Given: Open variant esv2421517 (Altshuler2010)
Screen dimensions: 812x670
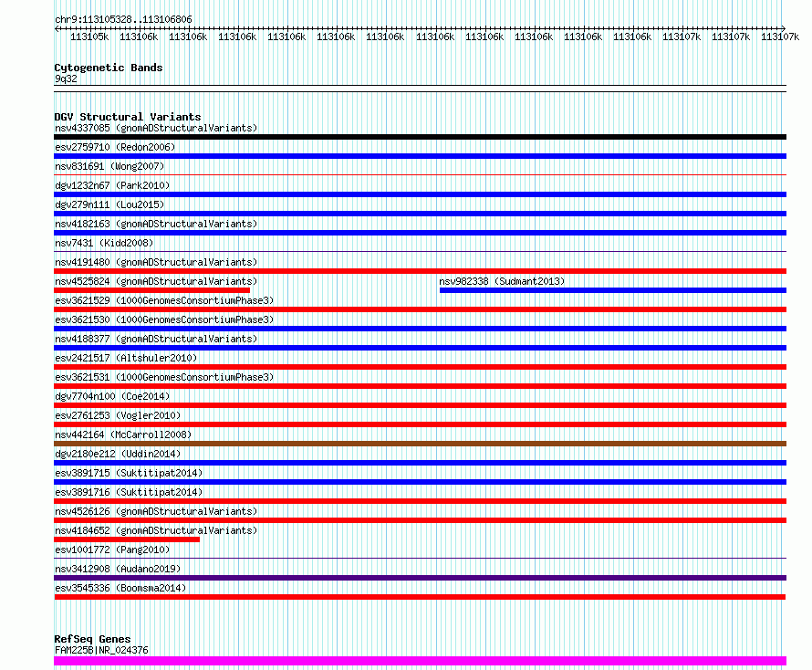Looking at the screenshot, I should pos(126,358).
